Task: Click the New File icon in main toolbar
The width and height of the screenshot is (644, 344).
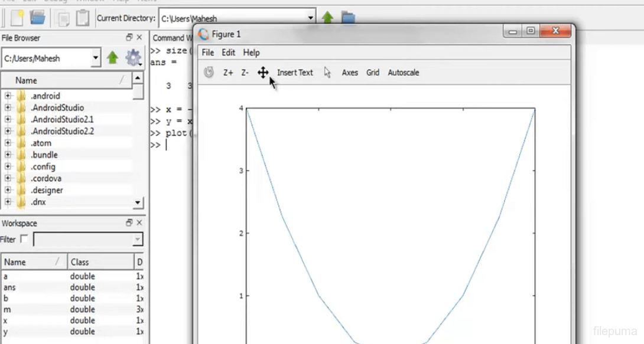Action: pyautogui.click(x=17, y=18)
